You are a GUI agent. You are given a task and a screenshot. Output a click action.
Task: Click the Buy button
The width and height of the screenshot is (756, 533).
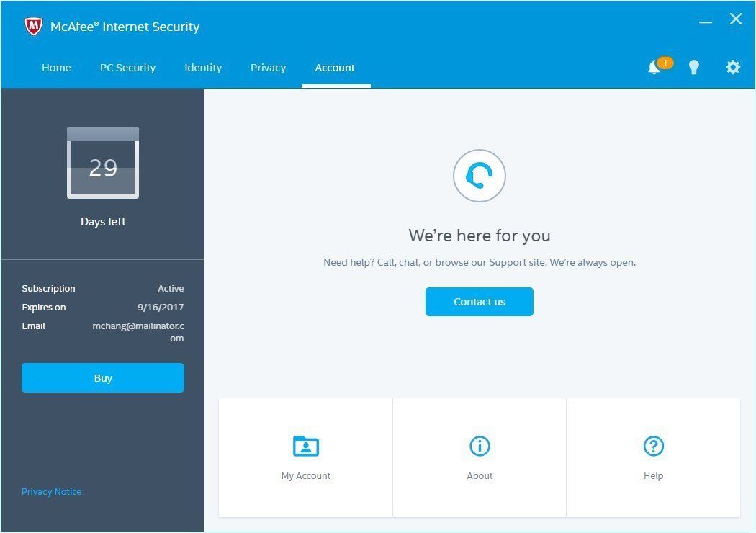click(103, 378)
